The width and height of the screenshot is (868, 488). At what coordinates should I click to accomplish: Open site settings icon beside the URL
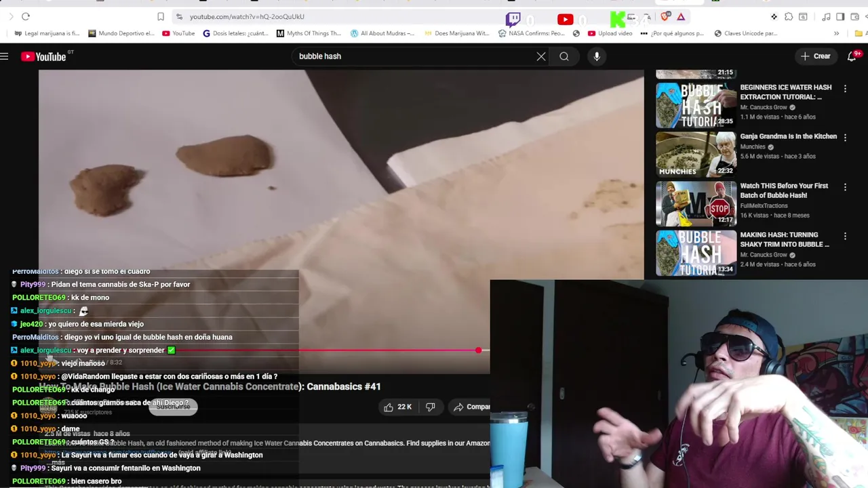(179, 16)
